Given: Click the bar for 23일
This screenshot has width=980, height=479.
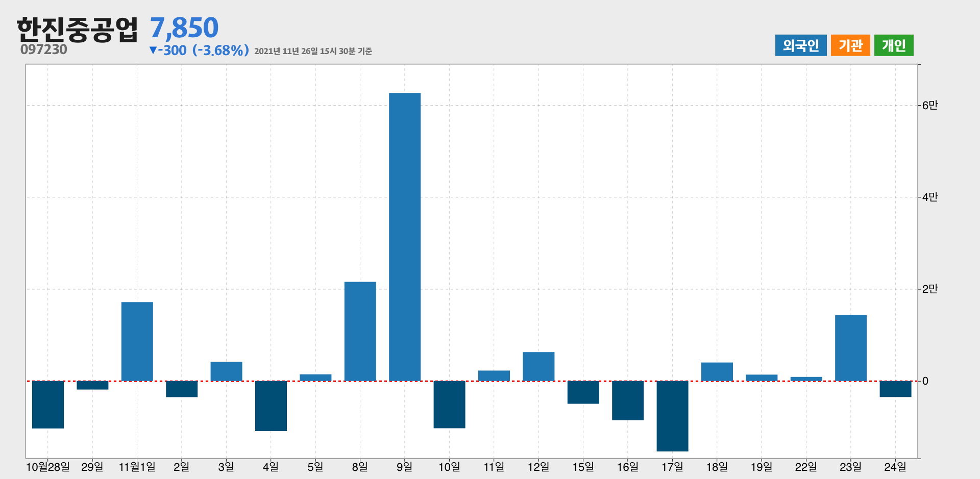Looking at the screenshot, I should [851, 348].
